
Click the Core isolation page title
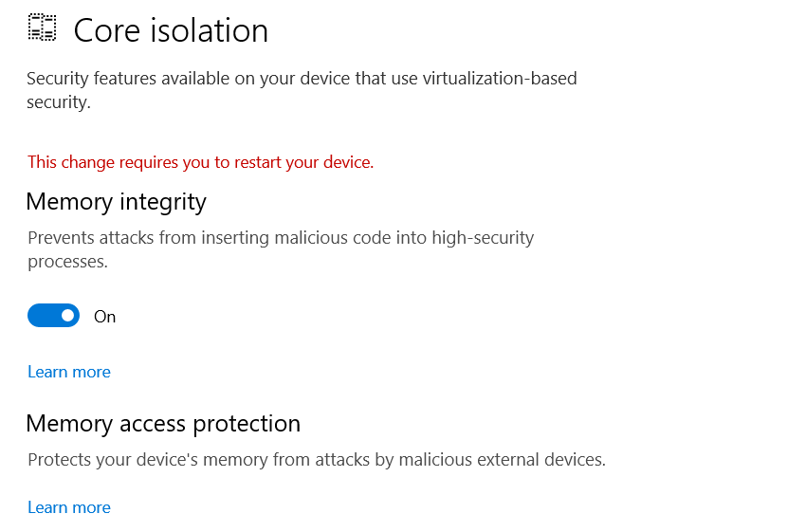point(171,30)
